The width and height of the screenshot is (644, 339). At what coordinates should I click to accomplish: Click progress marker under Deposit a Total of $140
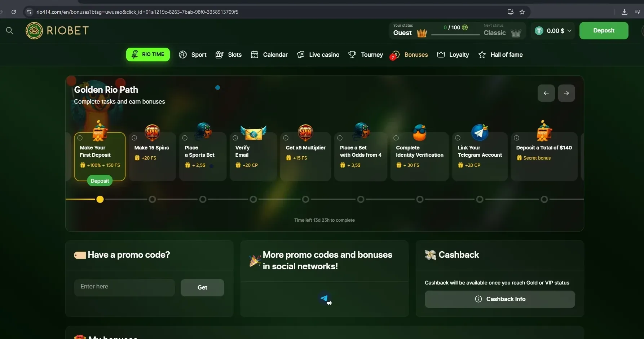tap(544, 199)
